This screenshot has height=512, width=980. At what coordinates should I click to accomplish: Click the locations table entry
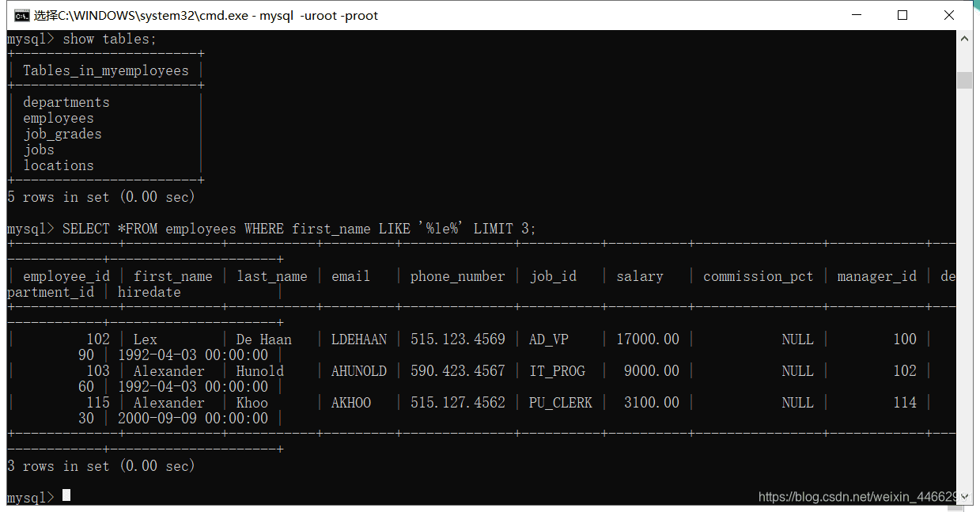click(x=59, y=165)
